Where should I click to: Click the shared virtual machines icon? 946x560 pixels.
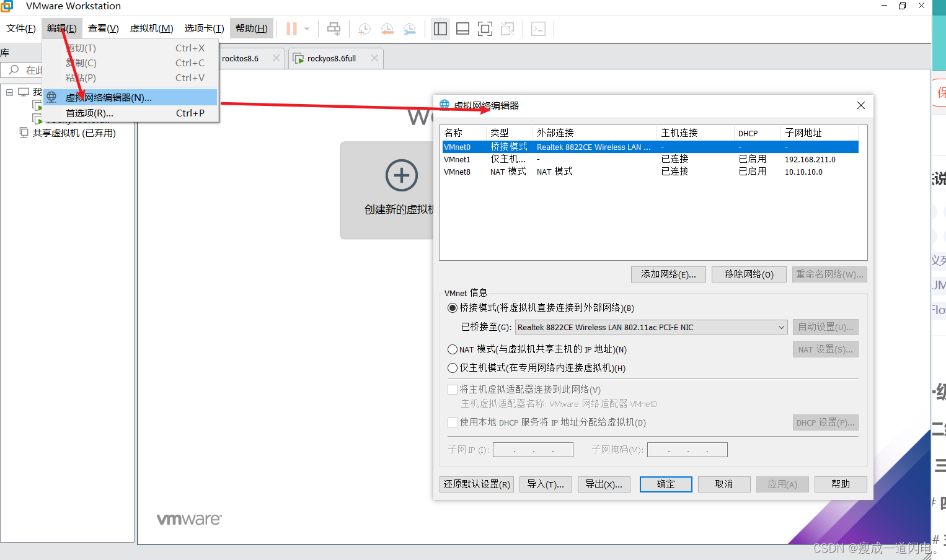pyautogui.click(x=24, y=133)
